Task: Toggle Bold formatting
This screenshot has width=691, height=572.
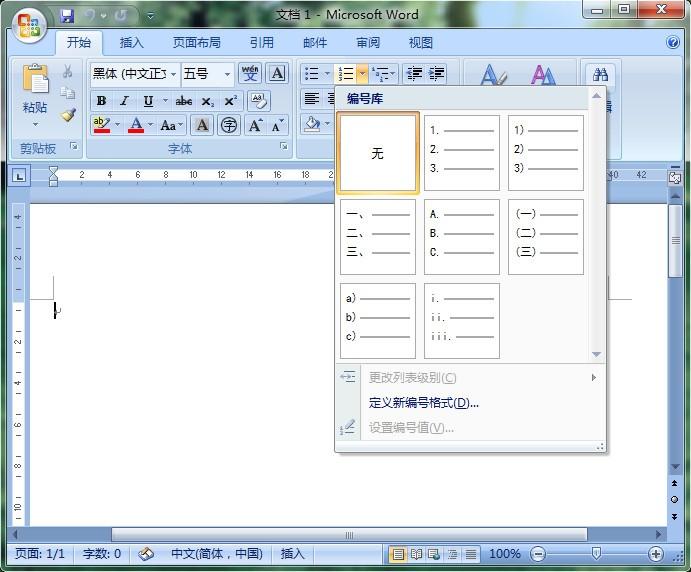Action: click(101, 101)
